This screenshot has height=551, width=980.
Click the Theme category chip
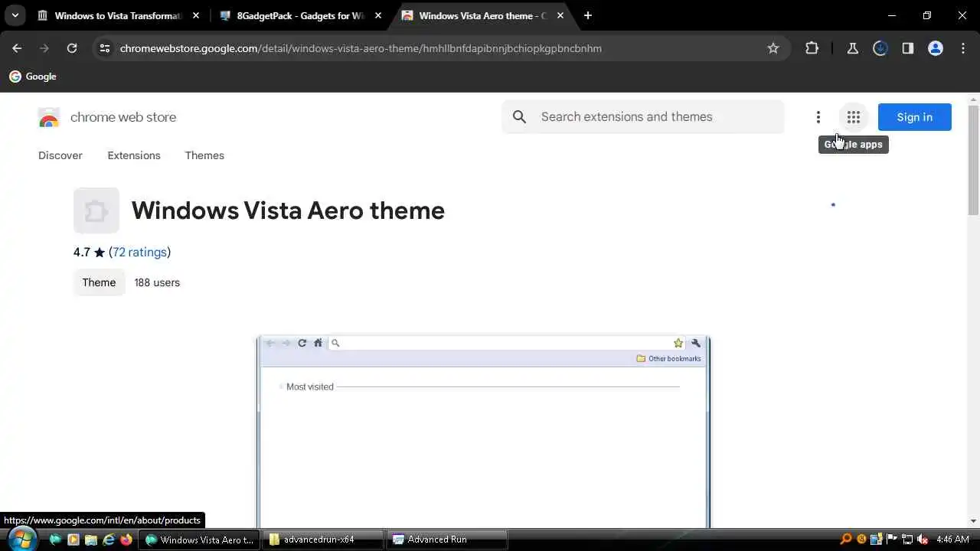point(99,282)
